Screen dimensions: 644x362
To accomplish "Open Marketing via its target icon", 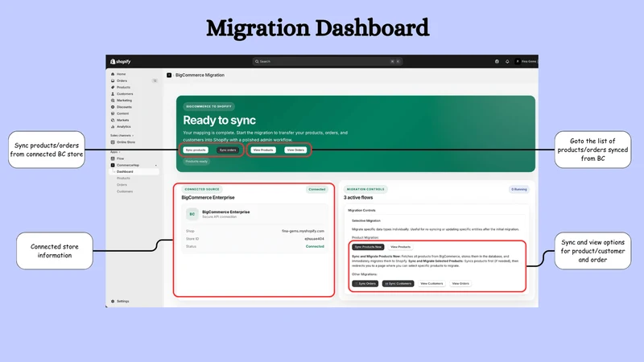I will pyautogui.click(x=113, y=101).
